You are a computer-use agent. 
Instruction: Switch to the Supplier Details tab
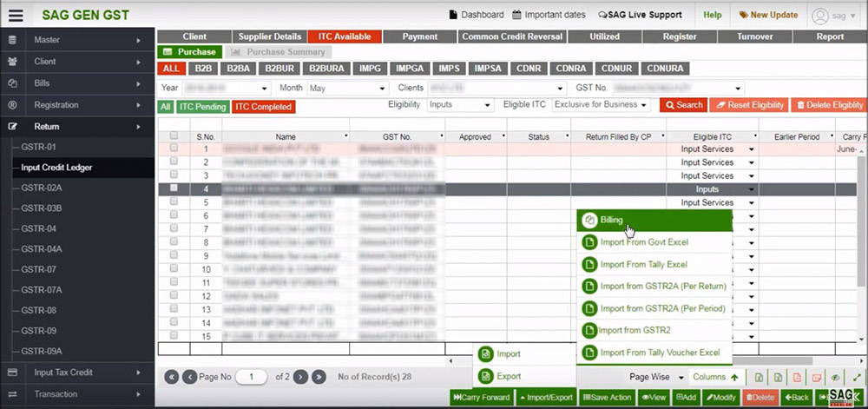268,36
